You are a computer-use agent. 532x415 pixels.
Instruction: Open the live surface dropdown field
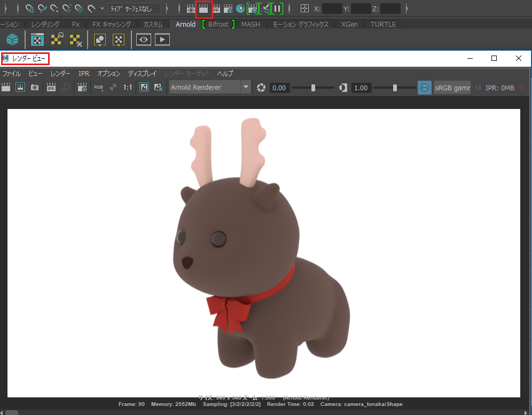pyautogui.click(x=134, y=9)
